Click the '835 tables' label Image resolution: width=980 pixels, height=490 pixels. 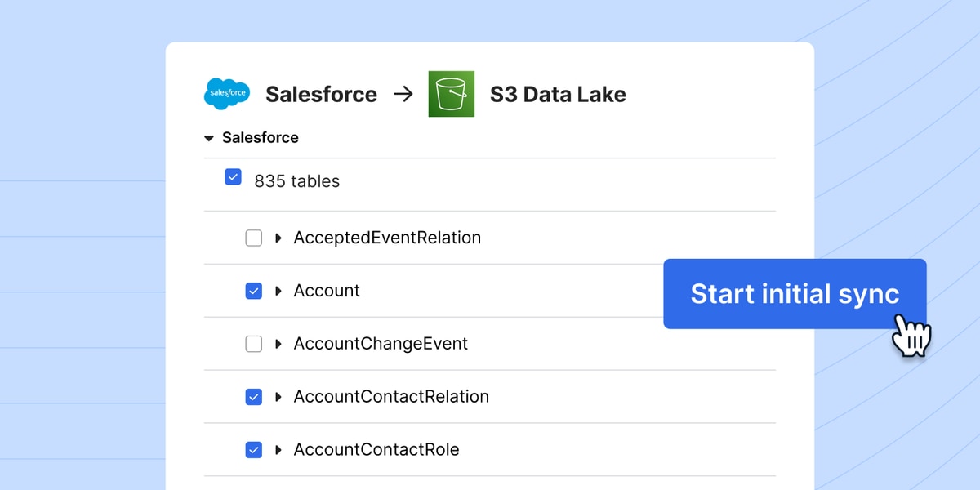(297, 181)
